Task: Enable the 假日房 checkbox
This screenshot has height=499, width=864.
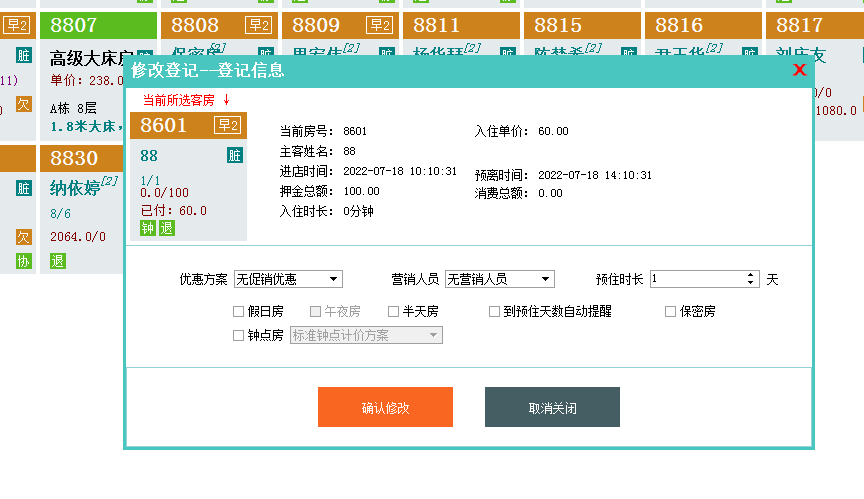Action: pos(238,312)
